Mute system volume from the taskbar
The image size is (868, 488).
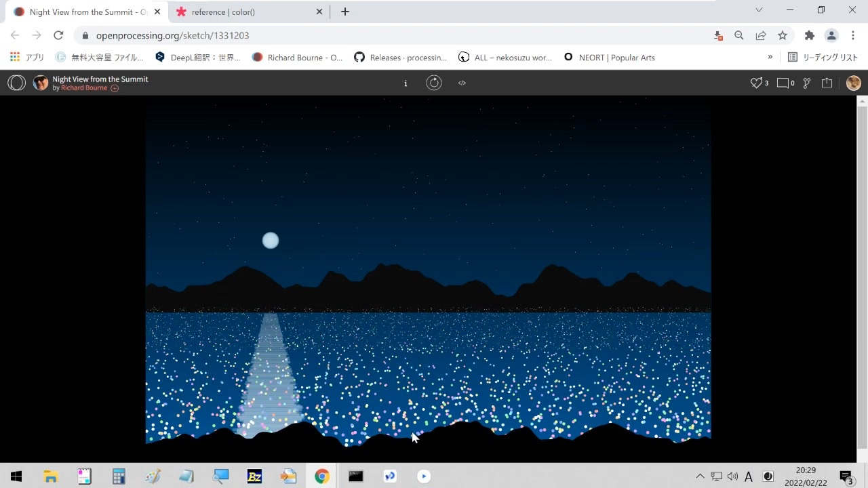click(733, 476)
